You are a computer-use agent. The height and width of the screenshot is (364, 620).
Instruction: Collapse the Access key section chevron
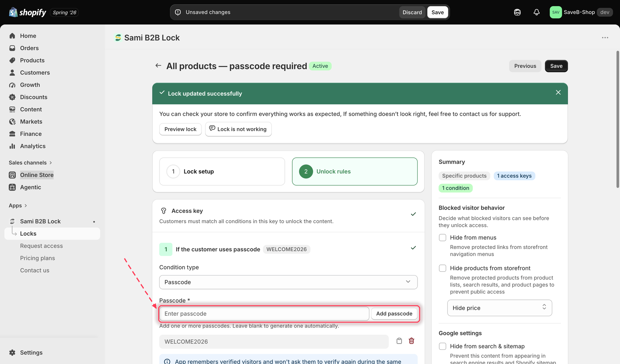[x=413, y=214]
